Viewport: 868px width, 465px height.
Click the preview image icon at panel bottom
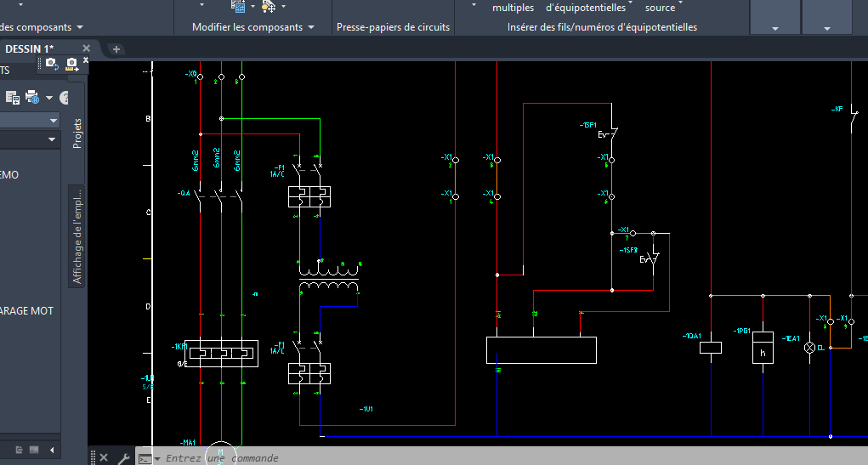click(34, 449)
